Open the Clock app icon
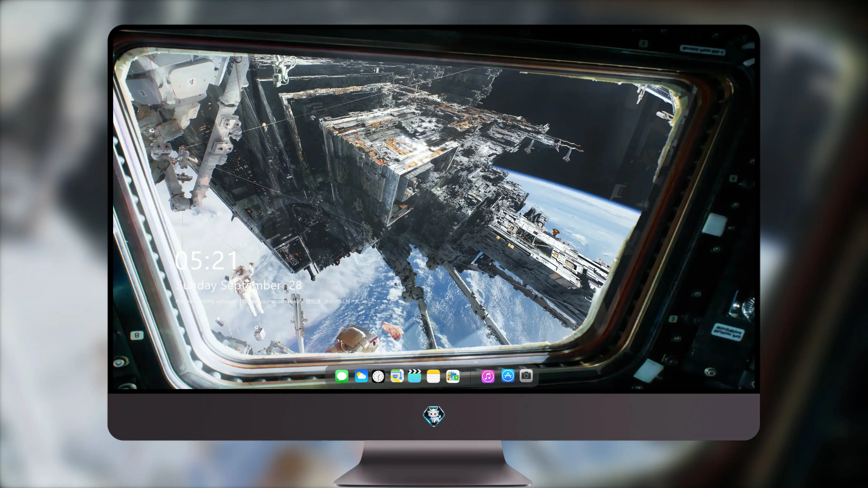Screen dimensions: 868x488 point(378,376)
